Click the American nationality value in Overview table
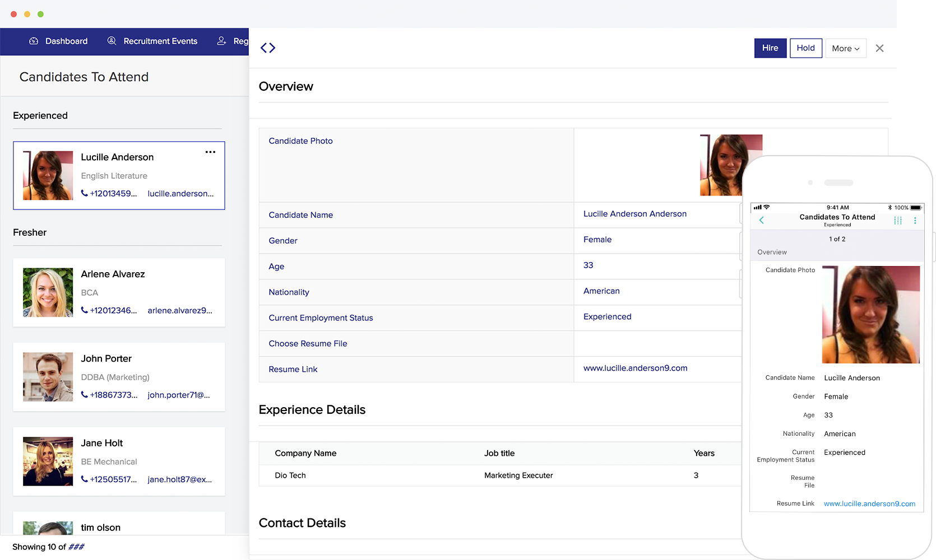The height and width of the screenshot is (560, 936). click(601, 291)
